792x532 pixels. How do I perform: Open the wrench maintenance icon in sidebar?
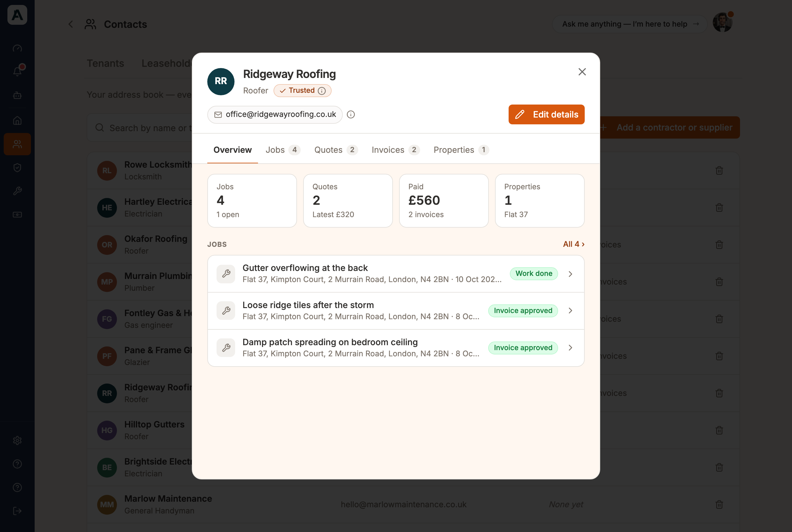pyautogui.click(x=17, y=191)
